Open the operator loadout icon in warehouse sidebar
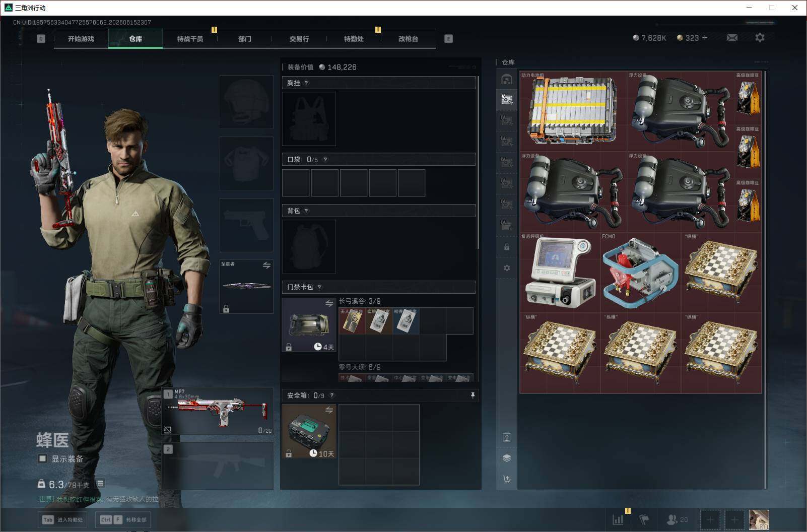 pos(507,437)
